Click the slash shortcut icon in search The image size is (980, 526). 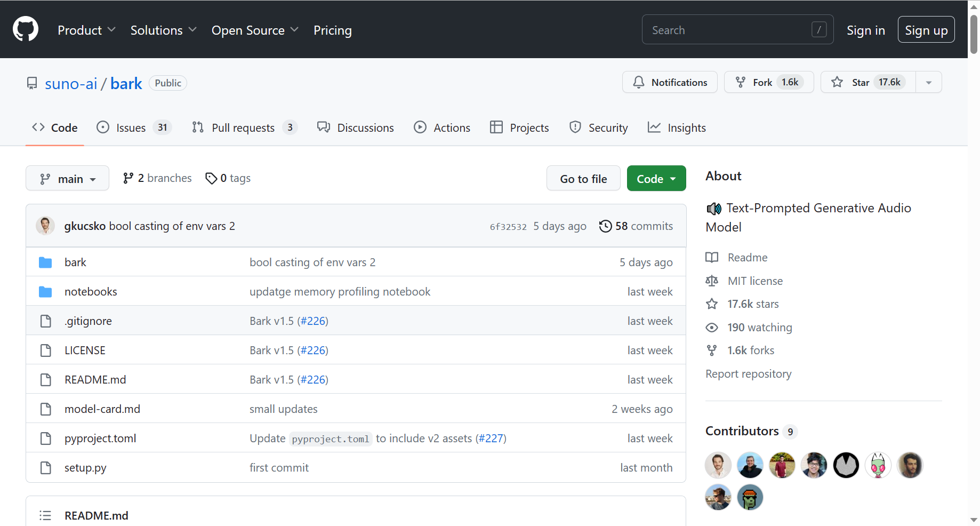819,29
